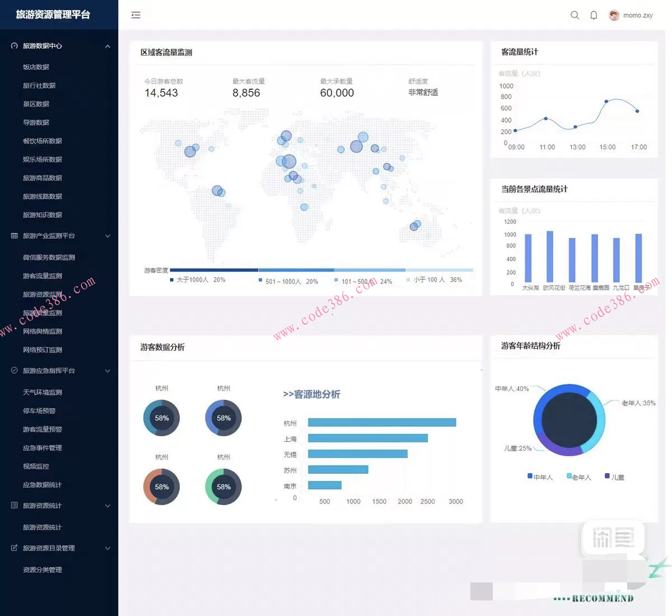Toggle the 儿童 legend item
Screen dimensions: 672x616
pos(614,477)
